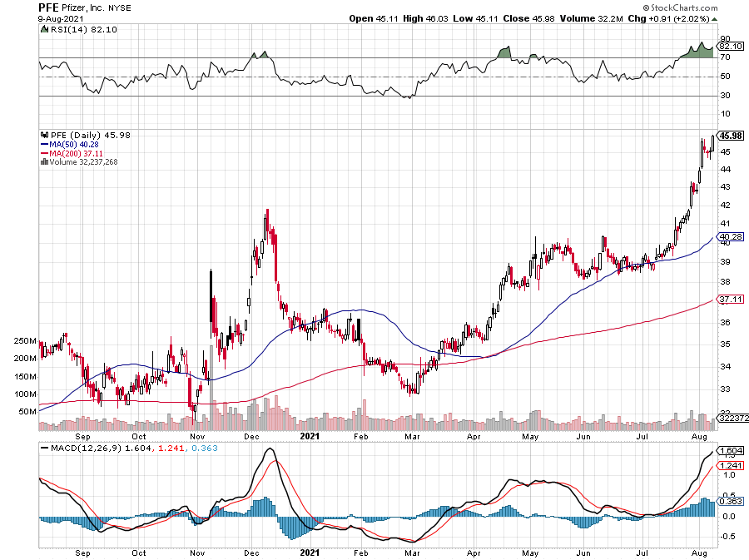Click the candlestick icon beside PFE (Daily)
The width and height of the screenshot is (749, 560).
44,135
